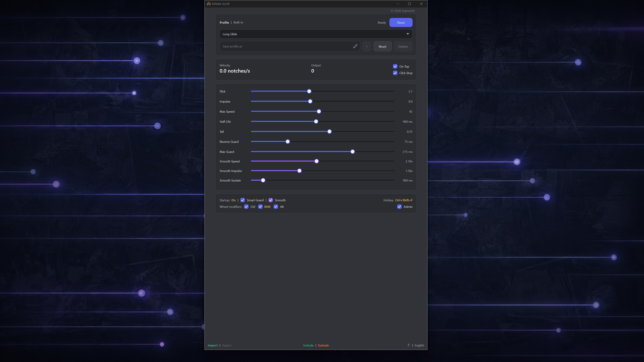
Task: Toggle the Shift wheel modifier checkbox
Action: 260,206
